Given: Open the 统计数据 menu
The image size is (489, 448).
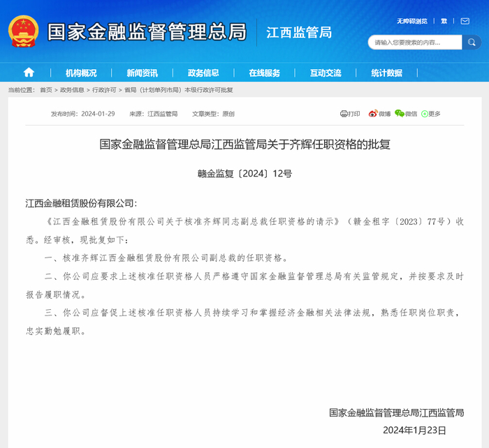Looking at the screenshot, I should point(387,73).
